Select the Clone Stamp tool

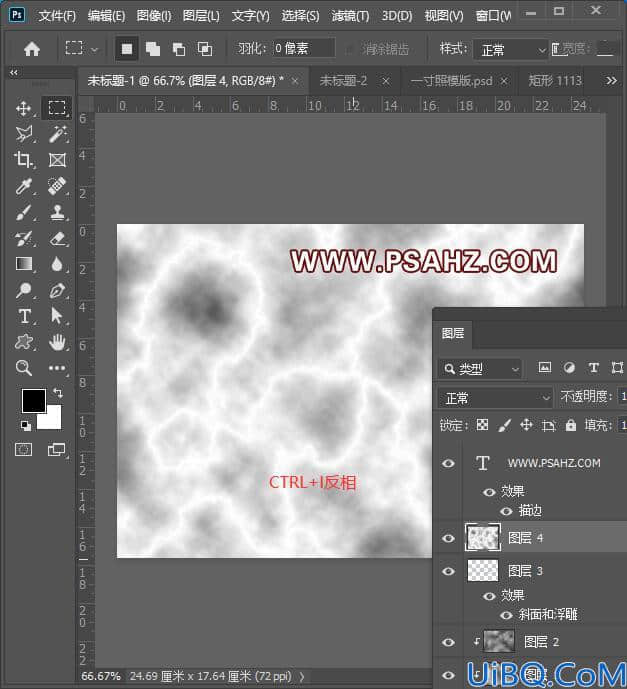point(57,212)
